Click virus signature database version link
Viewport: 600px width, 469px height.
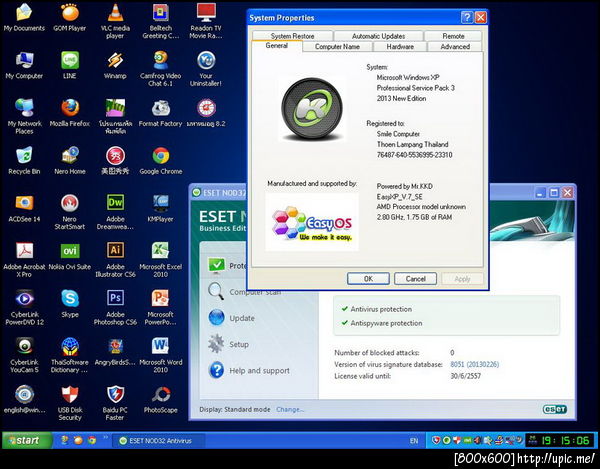click(x=474, y=364)
